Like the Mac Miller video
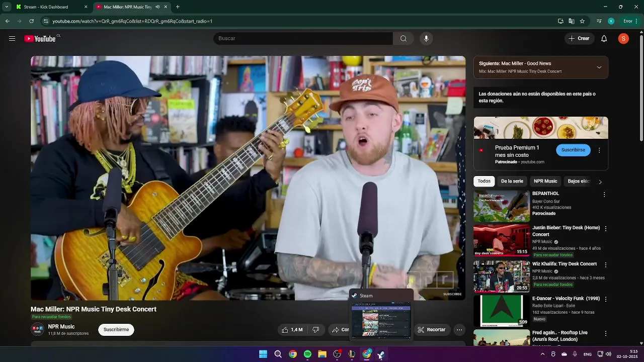This screenshot has width=644, height=362. pyautogui.click(x=292, y=330)
